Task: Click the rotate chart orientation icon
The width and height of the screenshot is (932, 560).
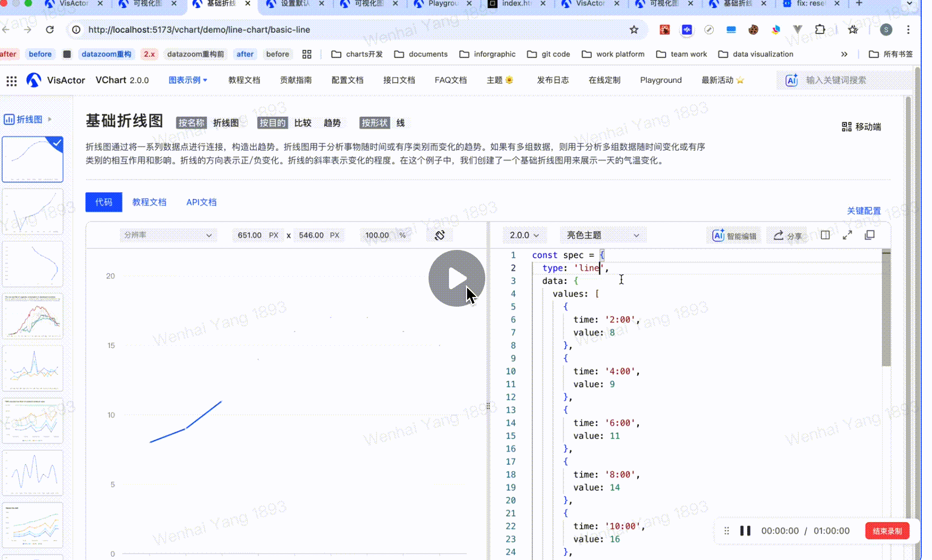Action: coord(439,235)
